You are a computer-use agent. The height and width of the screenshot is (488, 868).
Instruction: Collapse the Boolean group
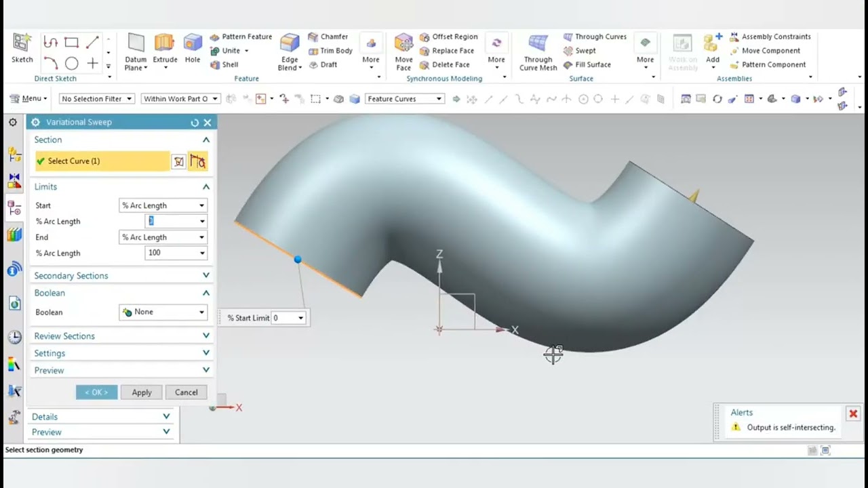(206, 293)
